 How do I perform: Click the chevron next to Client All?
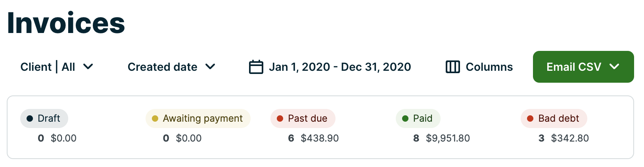tap(88, 67)
